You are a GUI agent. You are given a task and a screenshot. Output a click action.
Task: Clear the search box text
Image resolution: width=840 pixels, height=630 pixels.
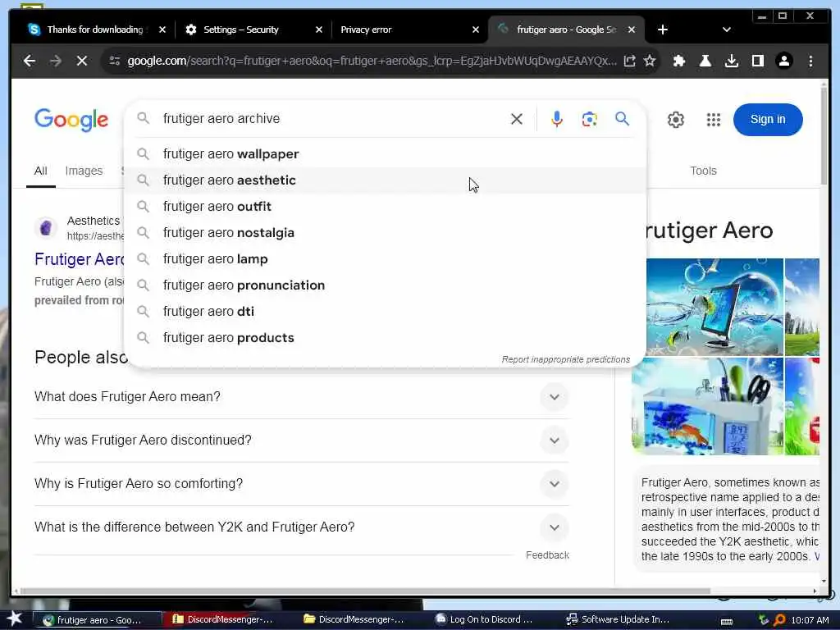coord(517,119)
